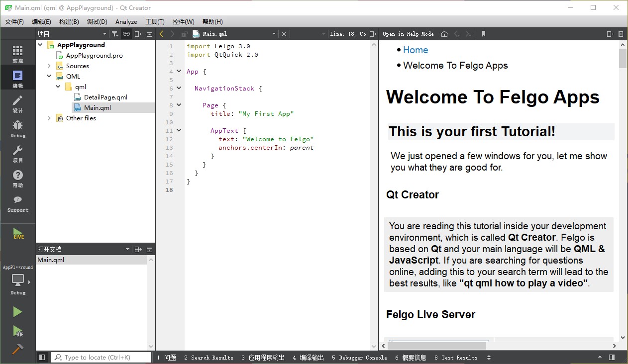Open the Analyze menu
628x364 pixels.
coord(126,21)
